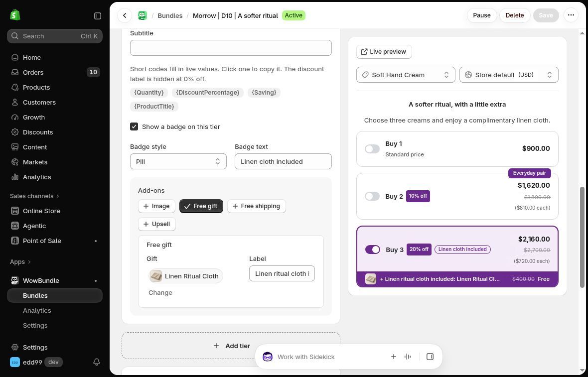This screenshot has height=377, width=588.
Task: Click the Sidekick avatar icon
Action: coord(268,357)
